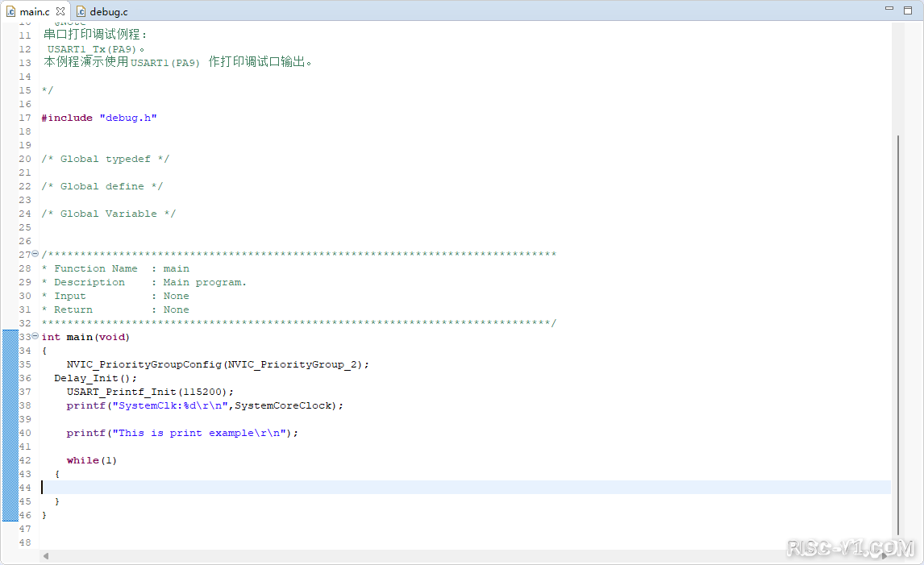Click line number 44 in the gutter
Screen dimensions: 924x565
[x=25, y=488]
